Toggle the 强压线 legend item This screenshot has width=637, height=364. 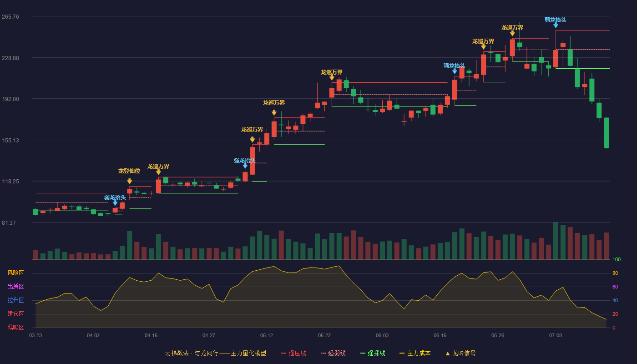[293, 353]
